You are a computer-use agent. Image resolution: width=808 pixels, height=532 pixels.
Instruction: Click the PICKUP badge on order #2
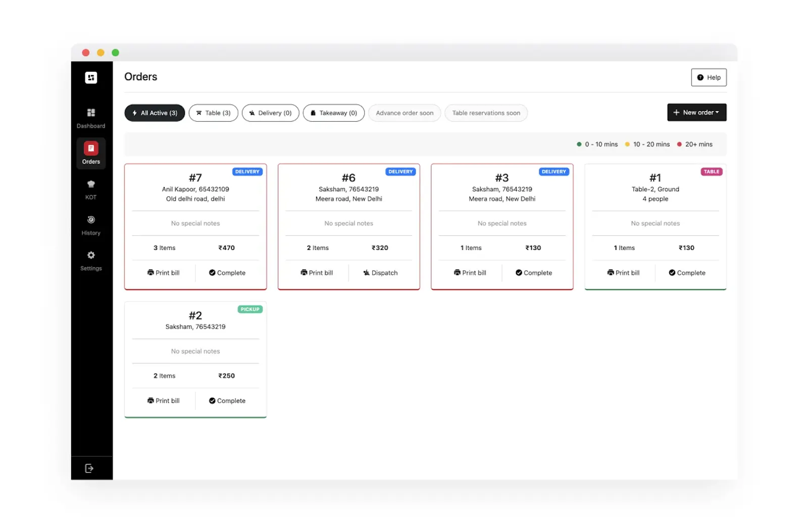coord(250,309)
